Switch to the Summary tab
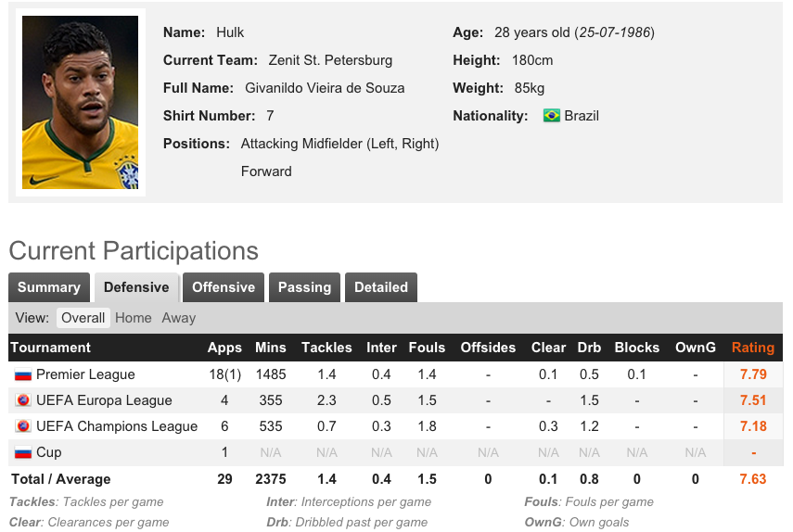This screenshot has width=793, height=532. point(49,287)
